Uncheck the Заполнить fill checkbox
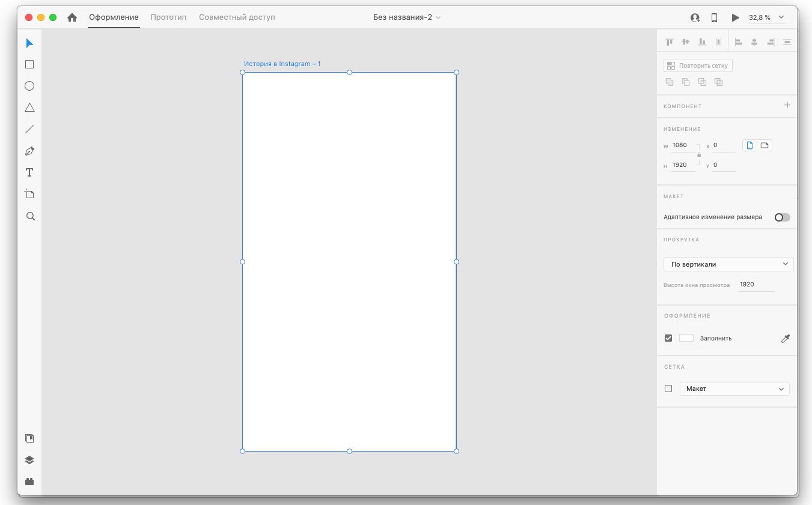 click(x=668, y=339)
